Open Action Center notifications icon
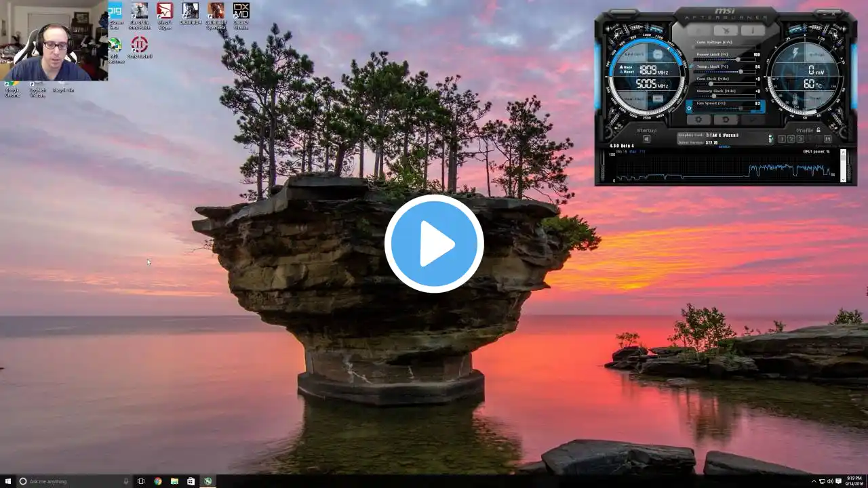This screenshot has height=488, width=868. (837, 481)
